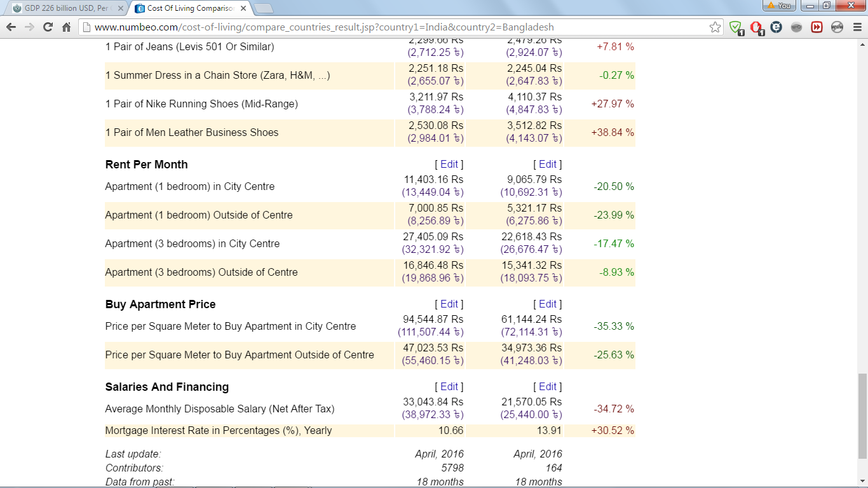868x488 pixels.
Task: Go back to the previous page
Action: tap(11, 27)
